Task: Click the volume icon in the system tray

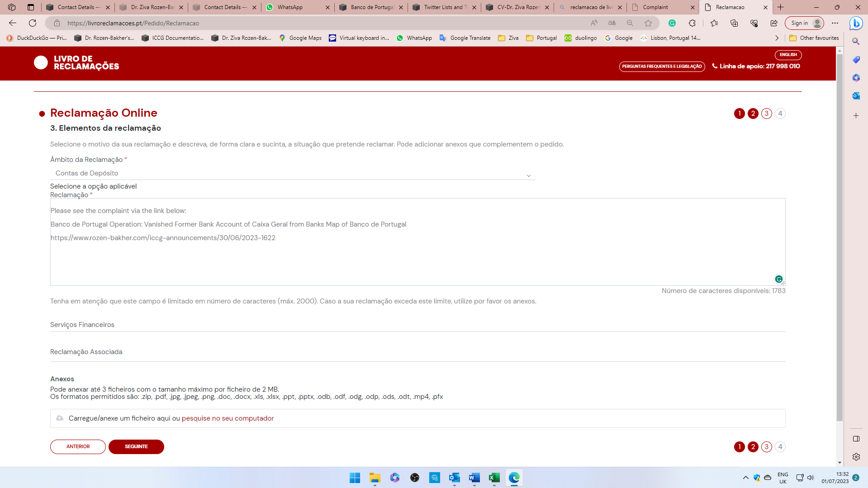Action: tap(811, 478)
